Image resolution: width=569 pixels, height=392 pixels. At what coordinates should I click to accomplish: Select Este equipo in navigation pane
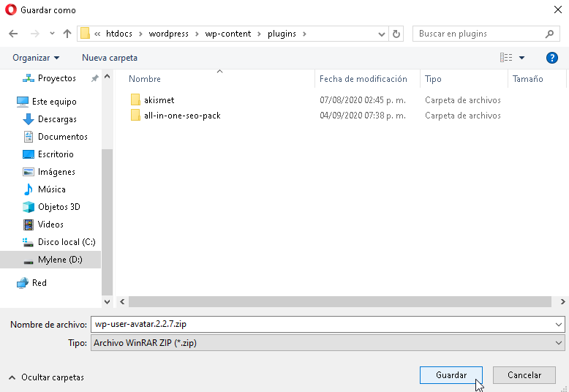click(47, 102)
